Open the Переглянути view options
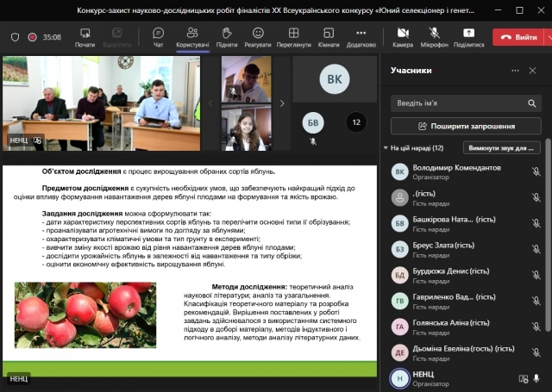 (x=294, y=36)
